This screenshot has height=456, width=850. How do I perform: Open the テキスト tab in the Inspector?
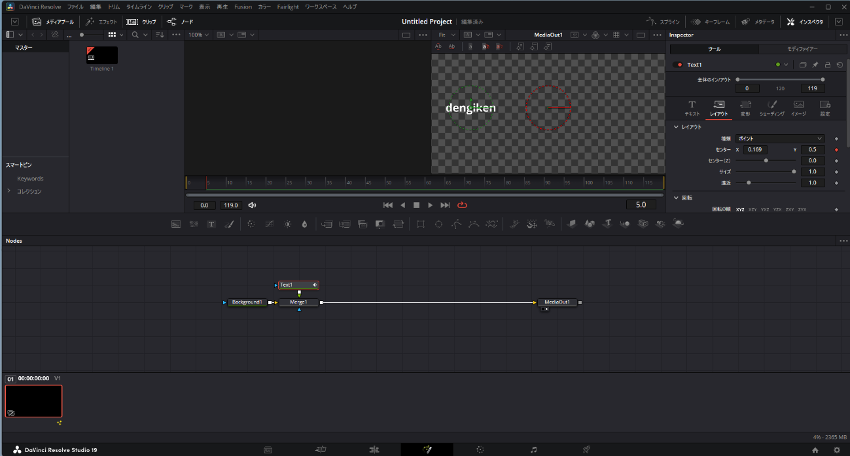691,107
